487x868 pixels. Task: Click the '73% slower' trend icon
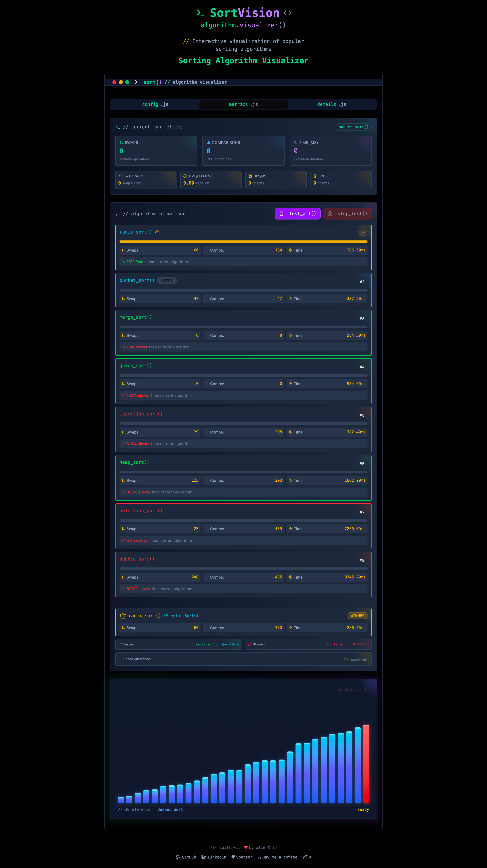[123, 347]
